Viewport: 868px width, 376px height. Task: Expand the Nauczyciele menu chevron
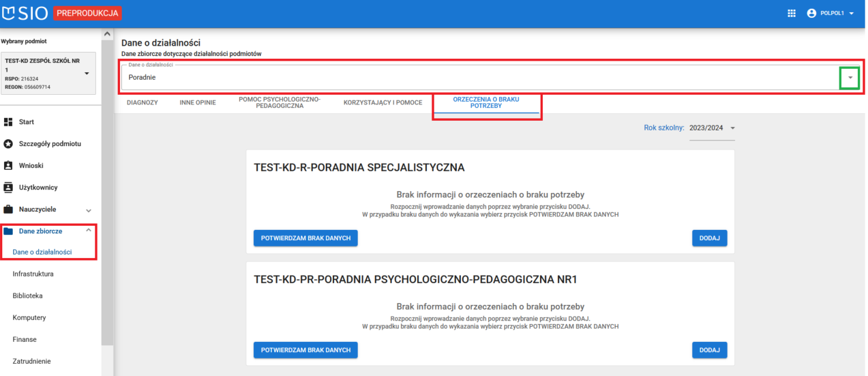pos(88,210)
